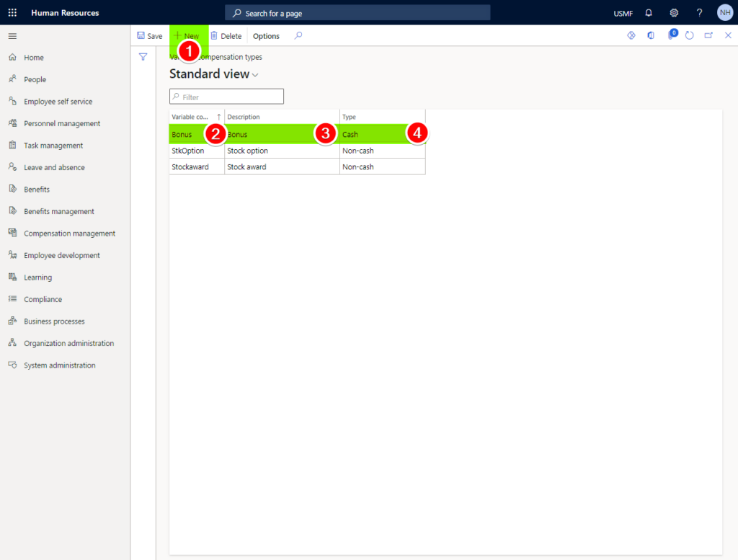This screenshot has width=738, height=560.
Task: Show notifications with the bell icon
Action: [649, 13]
